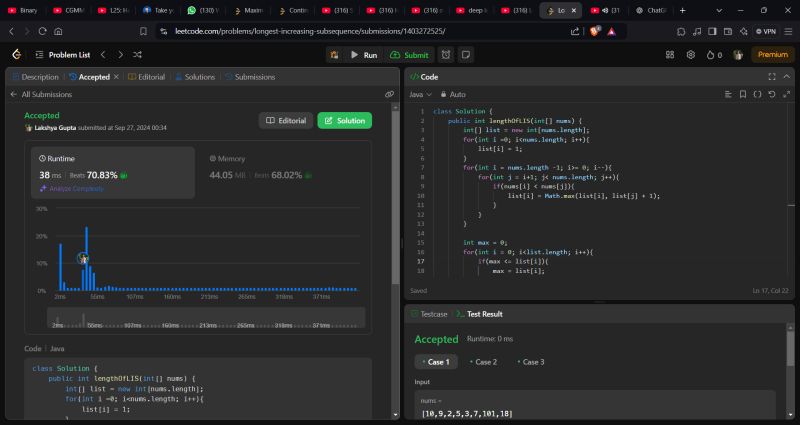Open the debugger icon beside Run
The height and width of the screenshot is (425, 800).
point(334,55)
